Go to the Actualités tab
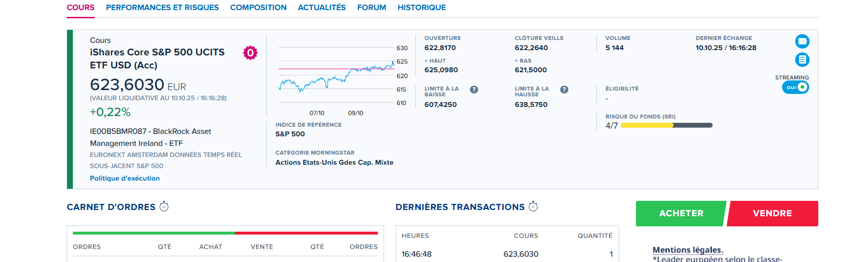Screen dimensions: 868x262 click(x=321, y=8)
